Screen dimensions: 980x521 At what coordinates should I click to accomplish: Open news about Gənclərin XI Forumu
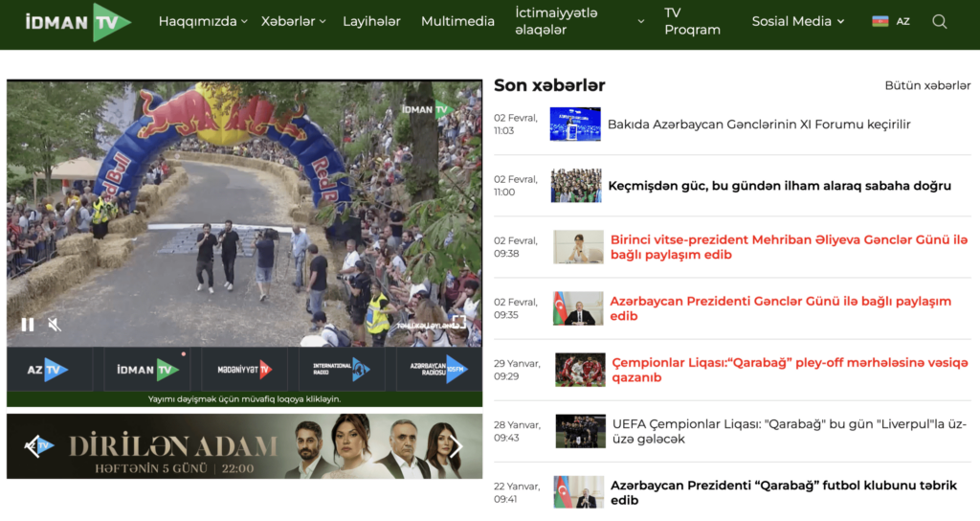(x=759, y=124)
